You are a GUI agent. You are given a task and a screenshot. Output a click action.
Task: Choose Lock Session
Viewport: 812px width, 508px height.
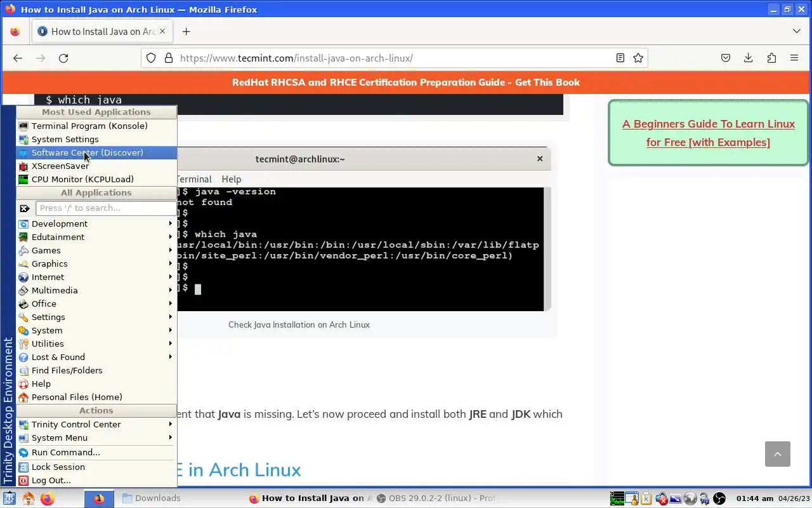96,467
